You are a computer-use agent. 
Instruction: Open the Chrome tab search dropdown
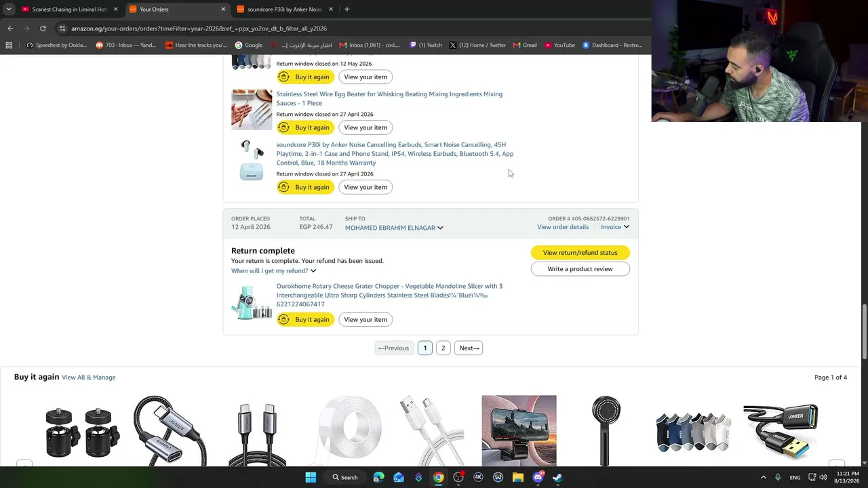9,9
